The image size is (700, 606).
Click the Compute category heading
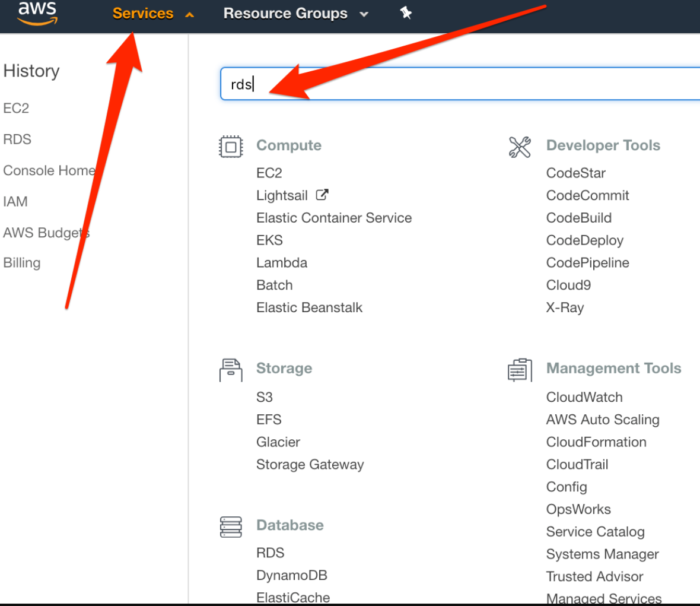point(289,145)
